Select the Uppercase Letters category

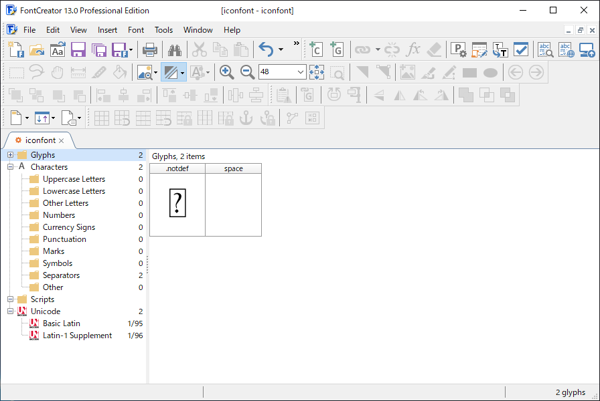tap(74, 179)
